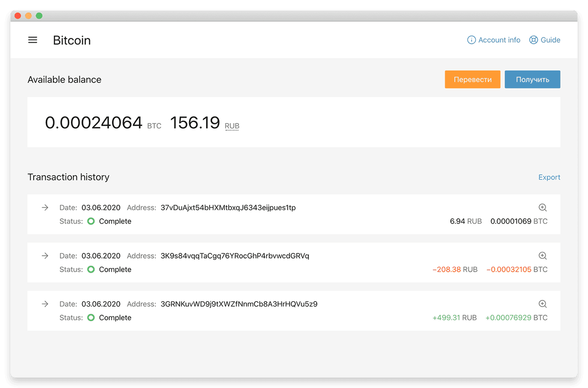Click the 0.00001069 BTC amount
Viewport: 588px width, 388px height.
click(x=519, y=221)
